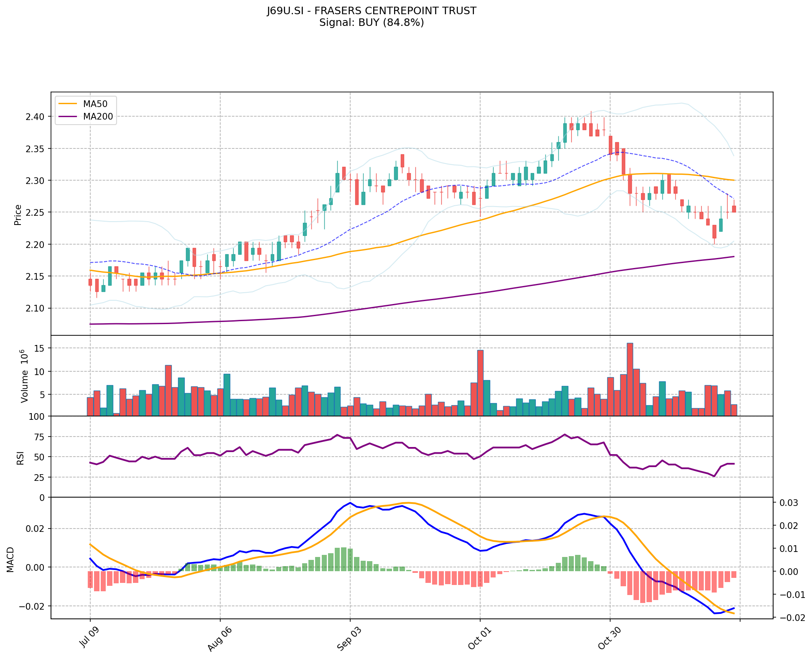
Task: Click the tall volume bar at Oct 01
Action: (x=480, y=383)
